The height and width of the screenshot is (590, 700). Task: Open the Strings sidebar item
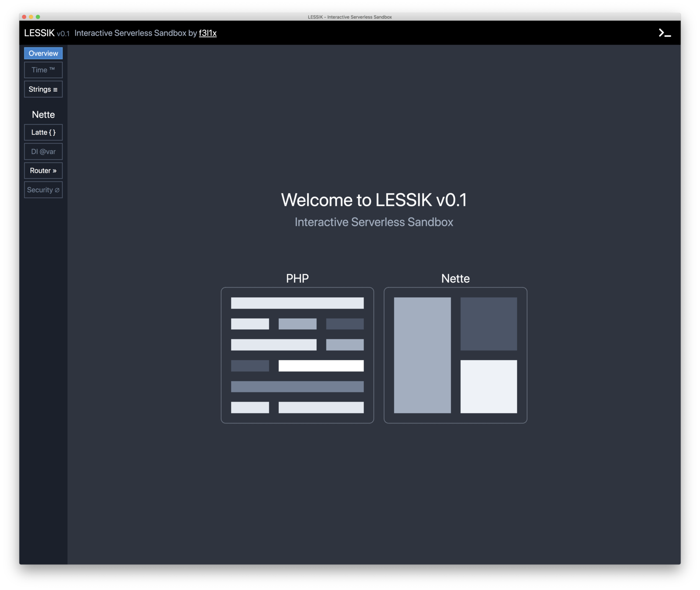43,89
